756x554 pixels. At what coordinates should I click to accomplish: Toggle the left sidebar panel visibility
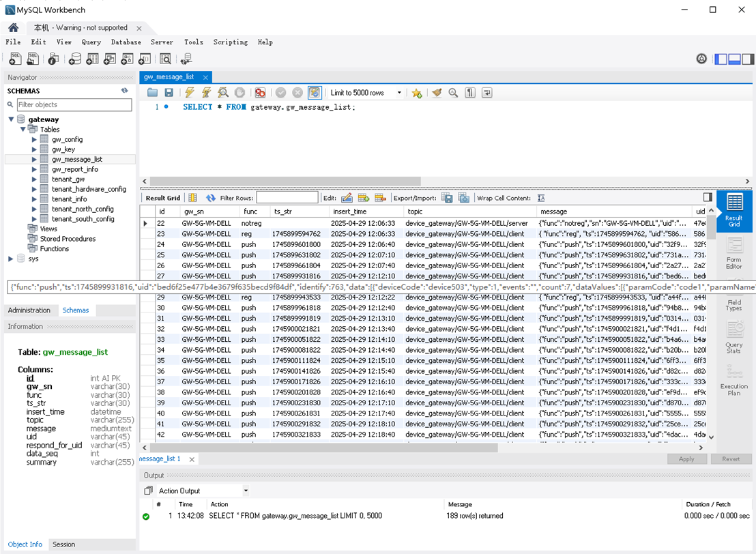click(721, 59)
